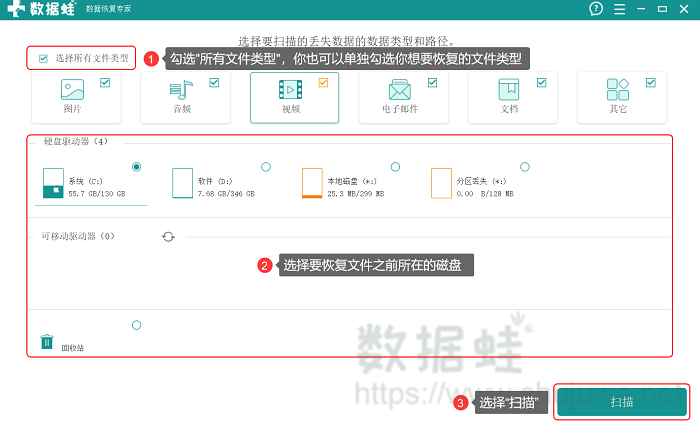Viewport: 700px width, 426px height.
Task: Uncheck the 音频 checkbox
Action: [214, 83]
